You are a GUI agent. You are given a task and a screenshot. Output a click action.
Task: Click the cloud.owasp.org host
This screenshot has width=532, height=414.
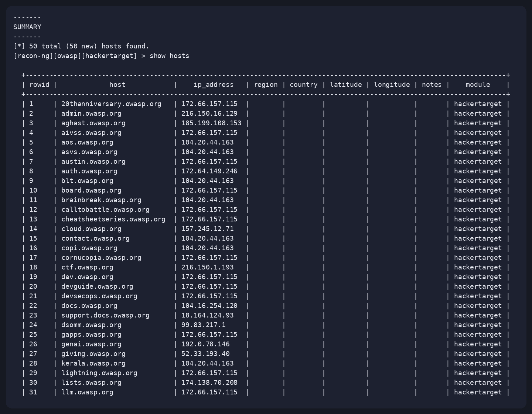click(91, 229)
